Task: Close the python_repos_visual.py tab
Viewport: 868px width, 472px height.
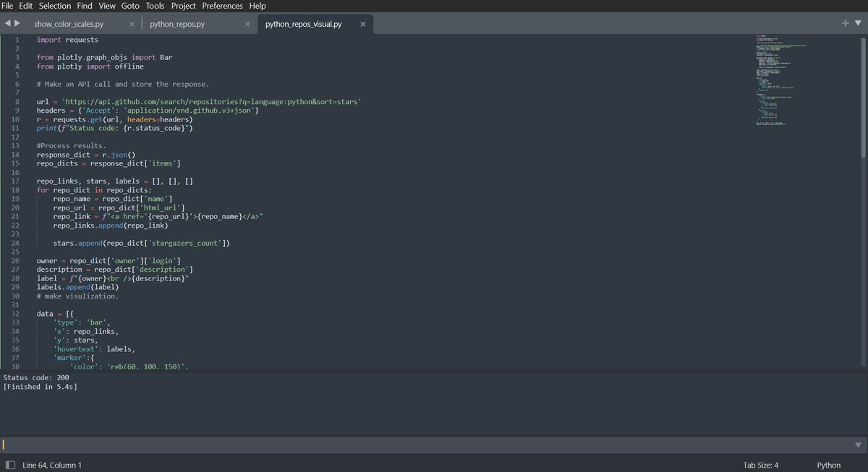Action: [x=363, y=24]
